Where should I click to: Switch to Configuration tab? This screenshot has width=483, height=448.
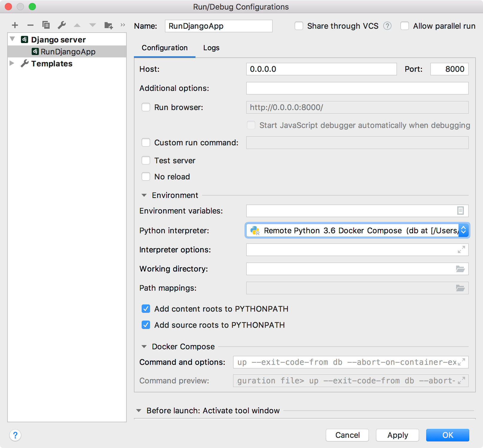(165, 48)
